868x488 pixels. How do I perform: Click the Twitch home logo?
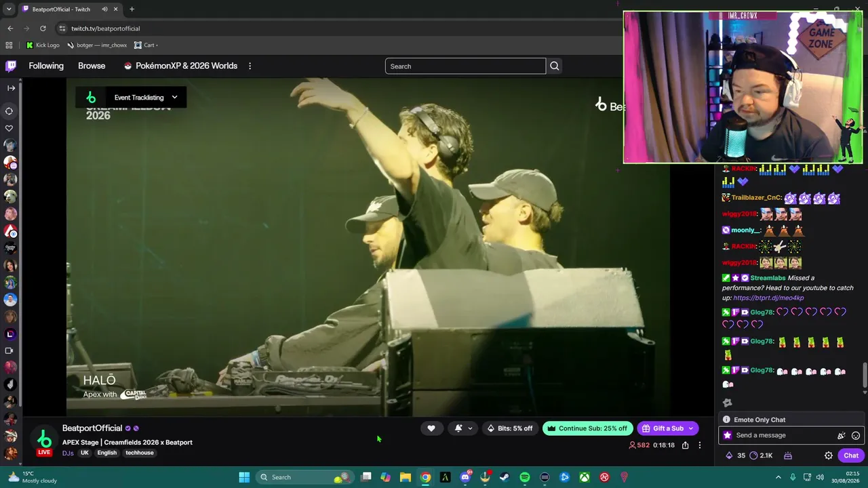pyautogui.click(x=11, y=66)
